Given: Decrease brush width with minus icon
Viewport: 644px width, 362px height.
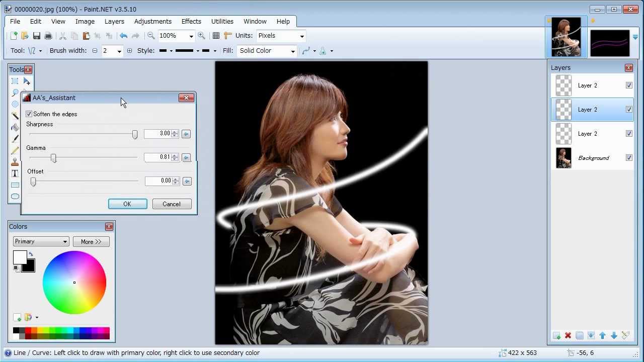Looking at the screenshot, I should click(x=95, y=51).
